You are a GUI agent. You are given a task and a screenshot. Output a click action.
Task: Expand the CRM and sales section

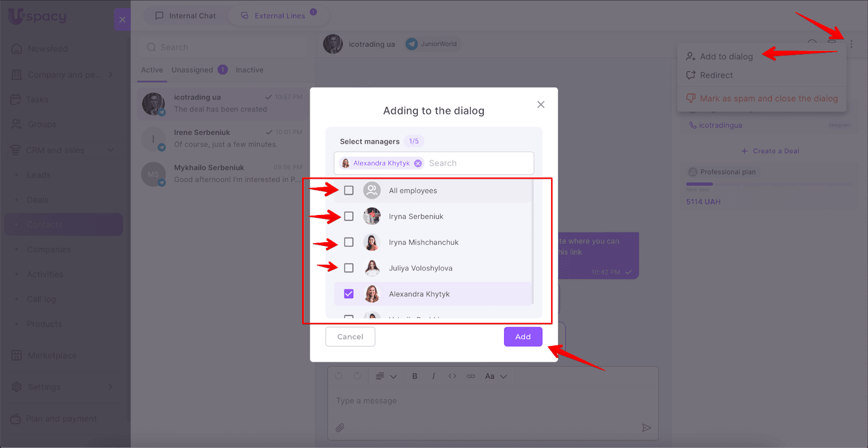111,150
